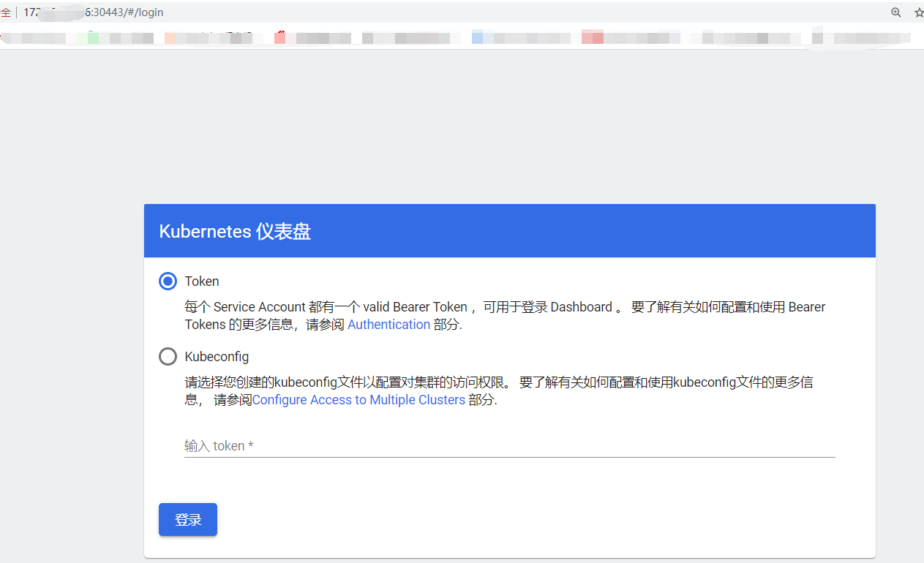Click the Kubernetes 仪表盘 header
Viewport: 924px width, 563px height.
pos(236,231)
